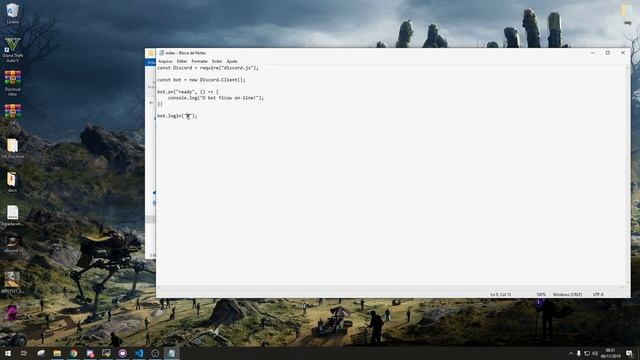Select the white text document desktop icon

pos(12,216)
